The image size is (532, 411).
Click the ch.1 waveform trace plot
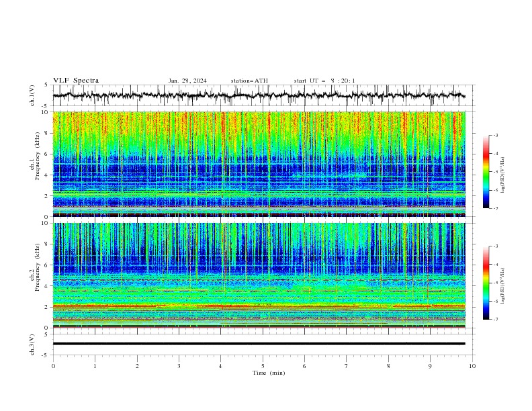(x=259, y=95)
